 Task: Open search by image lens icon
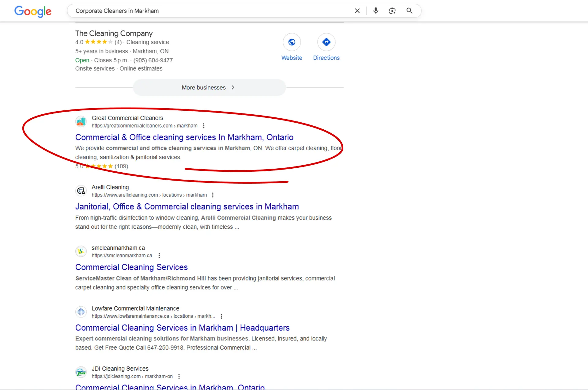[x=392, y=11]
